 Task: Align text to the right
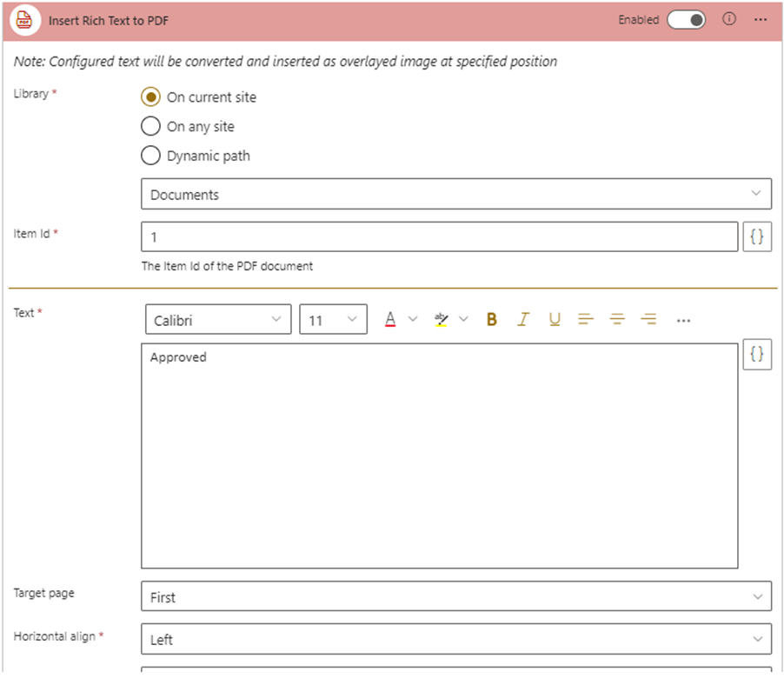pos(648,320)
